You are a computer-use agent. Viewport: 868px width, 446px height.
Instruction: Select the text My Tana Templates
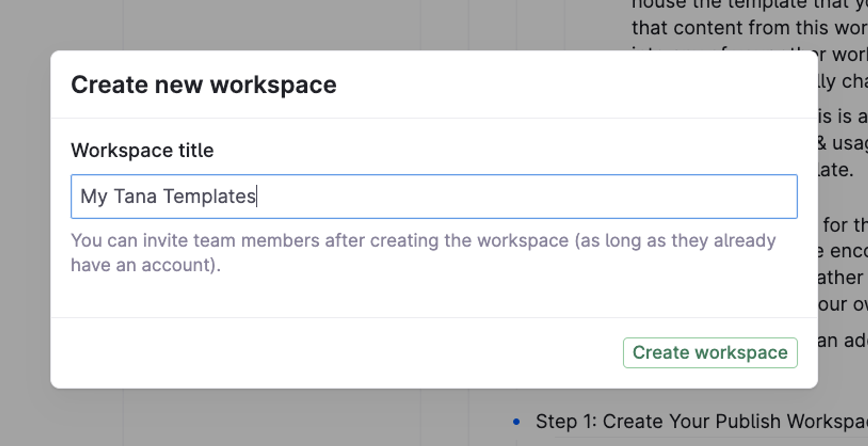coord(167,196)
